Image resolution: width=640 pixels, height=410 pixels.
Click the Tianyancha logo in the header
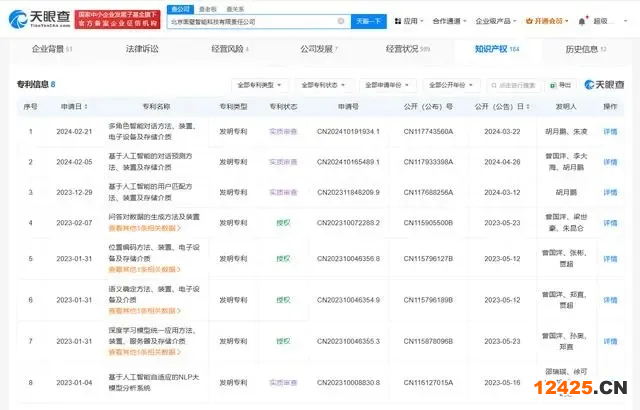[39, 19]
